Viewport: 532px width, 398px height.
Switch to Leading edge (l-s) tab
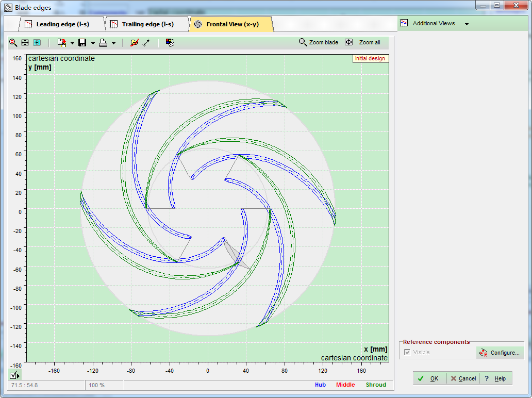tap(62, 24)
